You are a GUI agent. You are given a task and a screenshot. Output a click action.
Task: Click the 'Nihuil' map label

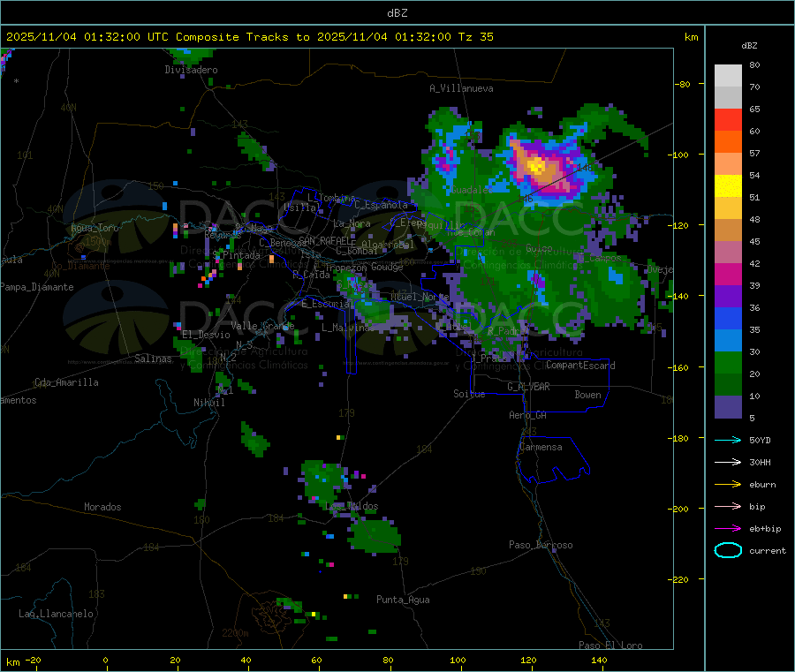[208, 403]
